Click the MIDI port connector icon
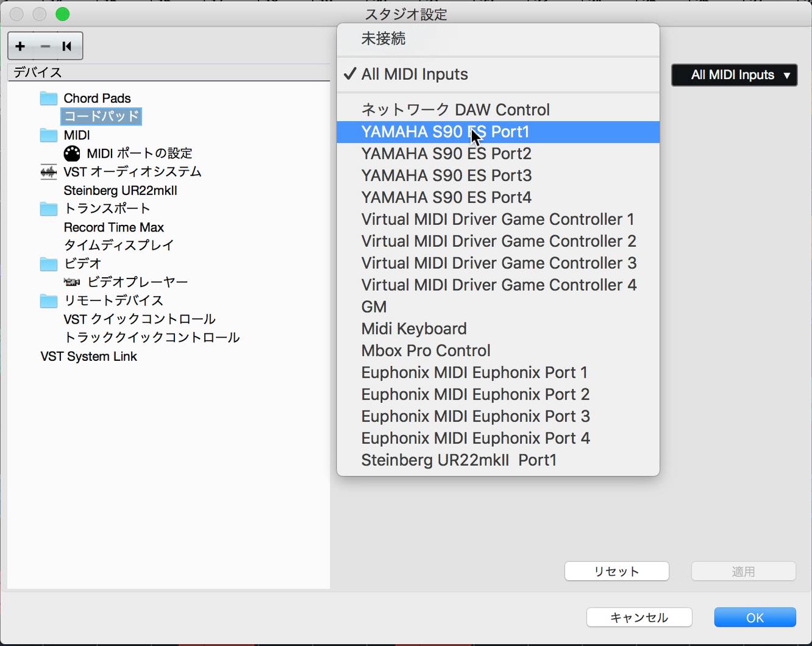Screen dimensions: 812x646 (x=72, y=154)
